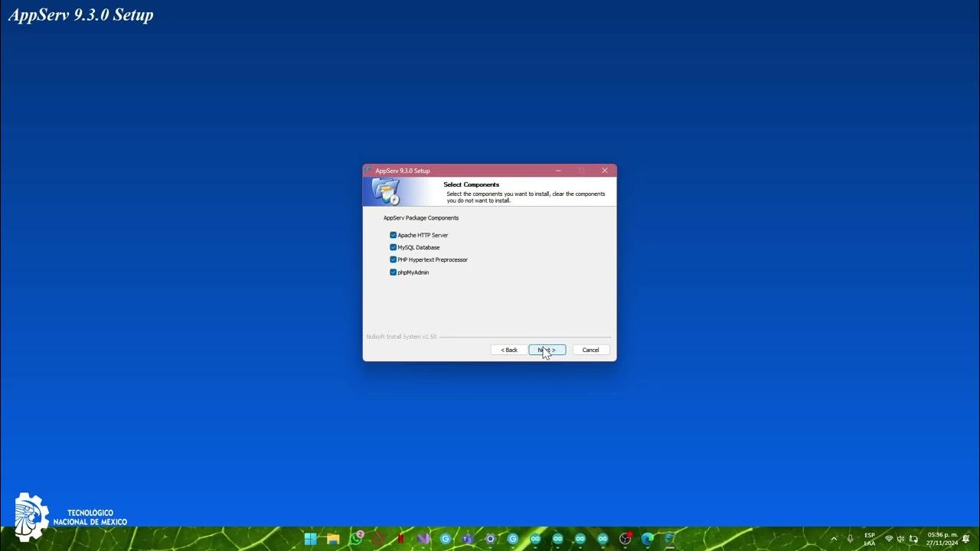This screenshot has width=980, height=551.
Task: Toggle the phpMyAdmin checkbox
Action: pos(393,272)
